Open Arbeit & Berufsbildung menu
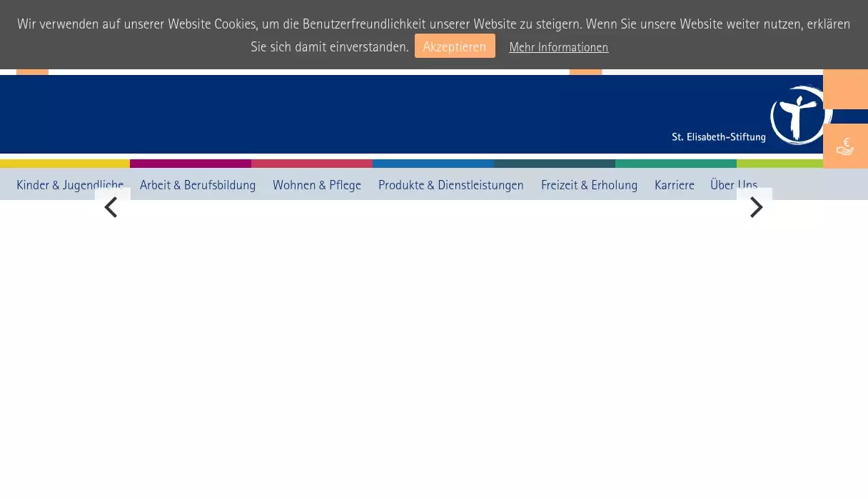This screenshot has height=500, width=868. pos(198,185)
